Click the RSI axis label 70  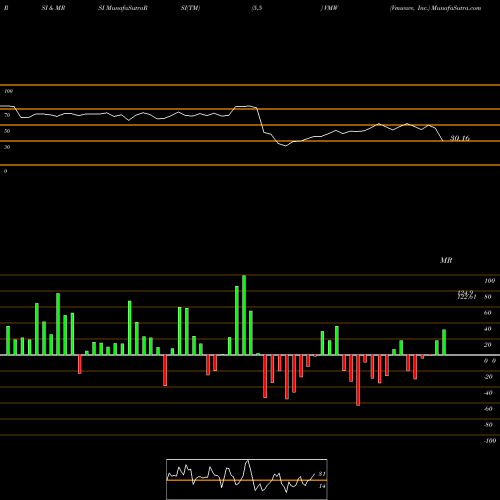pyautogui.click(x=7, y=115)
